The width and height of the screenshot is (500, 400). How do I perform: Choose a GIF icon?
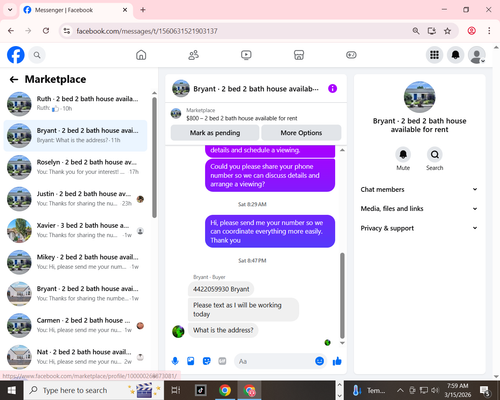222,361
